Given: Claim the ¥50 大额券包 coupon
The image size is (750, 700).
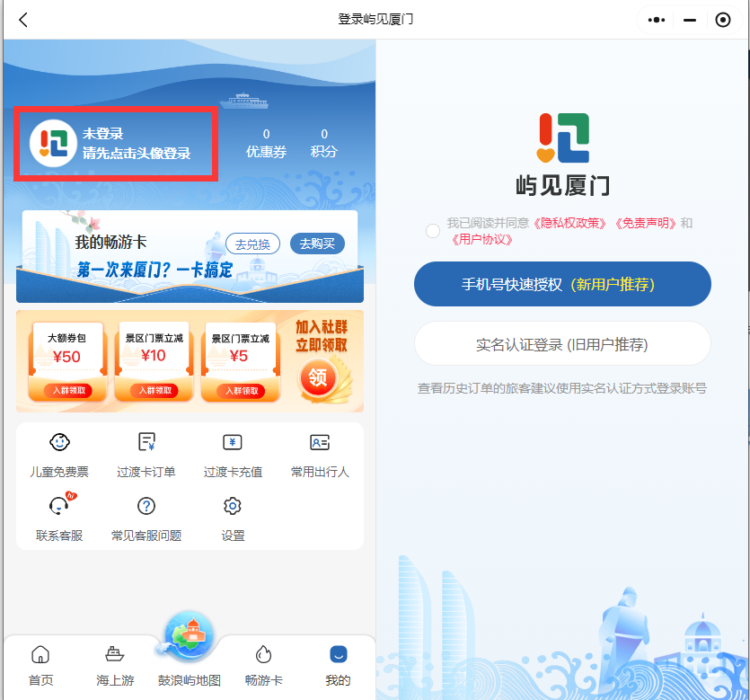Looking at the screenshot, I should point(67,362).
